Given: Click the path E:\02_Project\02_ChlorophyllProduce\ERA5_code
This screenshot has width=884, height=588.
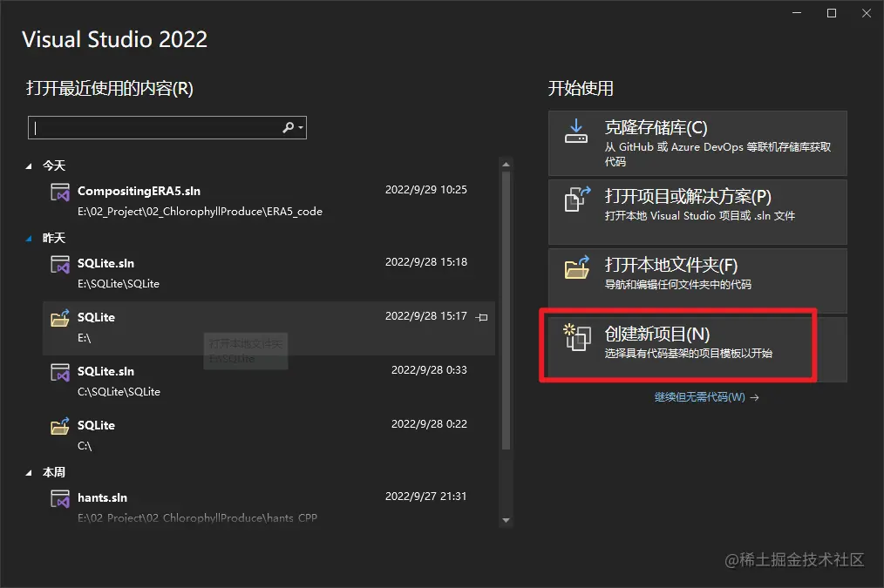Looking at the screenshot, I should coord(201,212).
